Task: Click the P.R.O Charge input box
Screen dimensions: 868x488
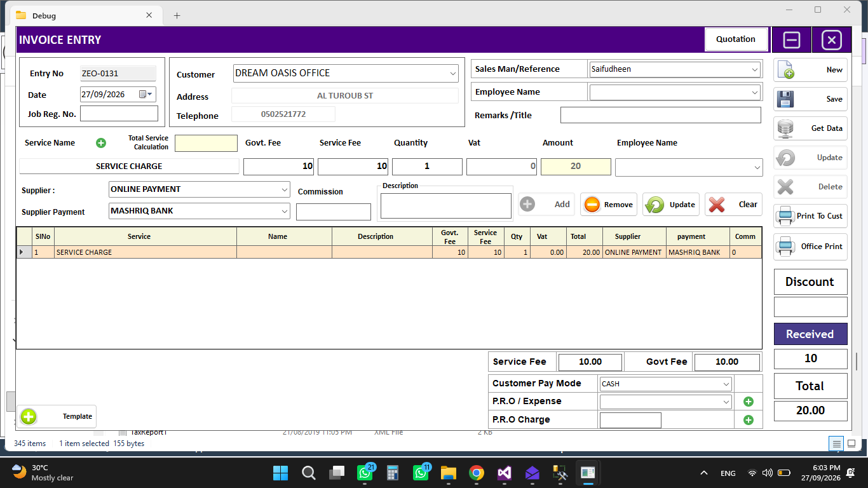Action: 630,420
